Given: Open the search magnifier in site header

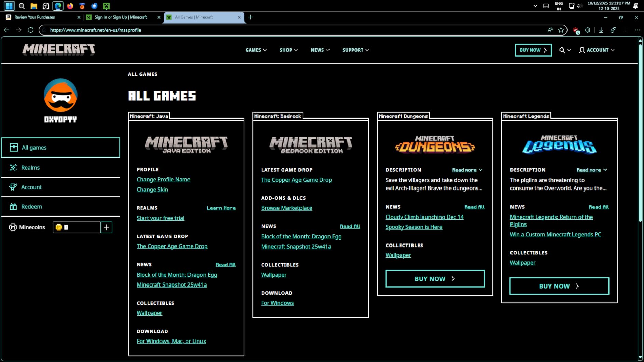Looking at the screenshot, I should pyautogui.click(x=562, y=50).
